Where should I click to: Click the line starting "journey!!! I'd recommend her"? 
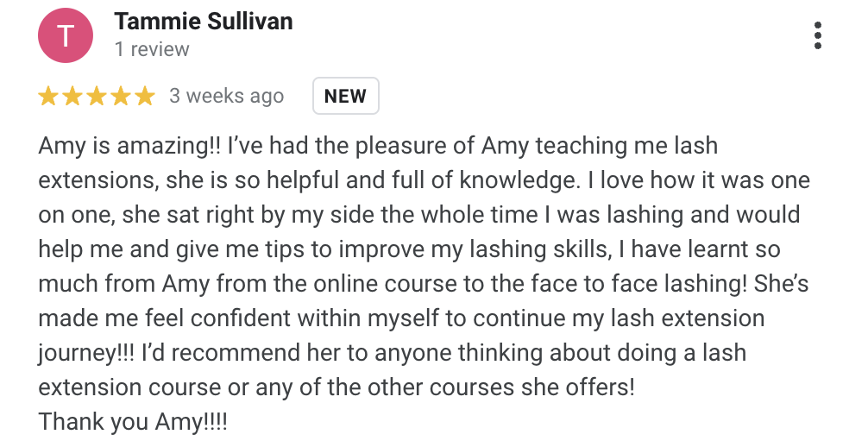[x=392, y=353]
